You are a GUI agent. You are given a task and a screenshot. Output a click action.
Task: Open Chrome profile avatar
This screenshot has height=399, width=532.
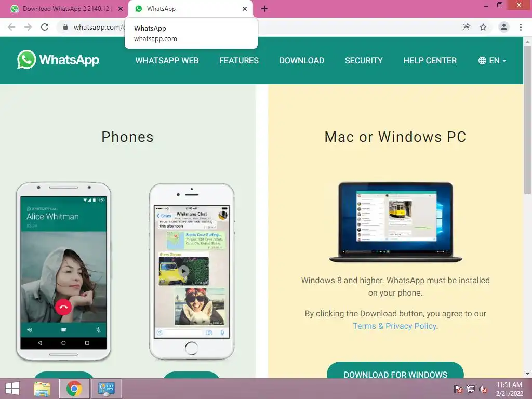point(504,27)
